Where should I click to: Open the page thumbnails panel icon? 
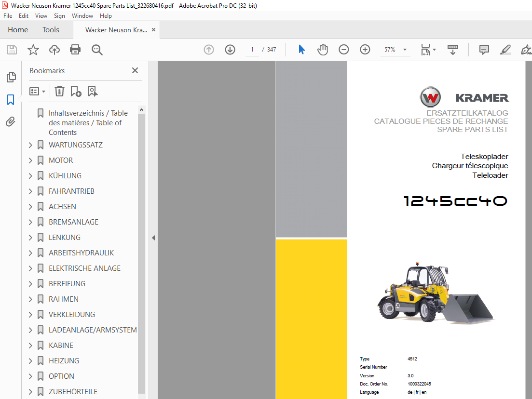[11, 77]
